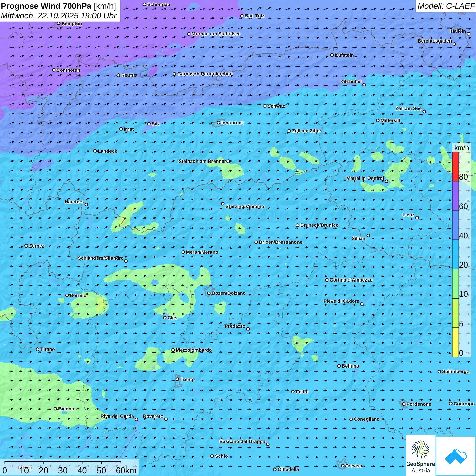Image resolution: width=476 pixels, height=476 pixels.
Task: Click the red 80+ km/h legend swatch
Action: (455, 166)
